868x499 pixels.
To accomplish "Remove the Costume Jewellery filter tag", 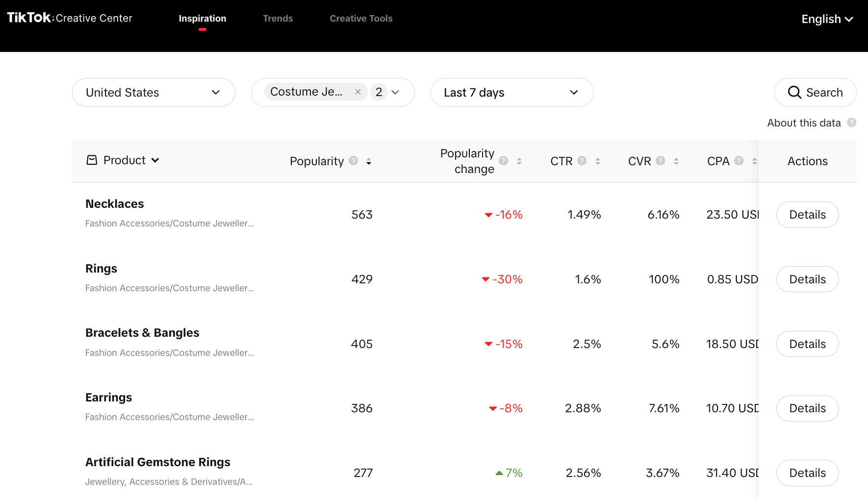I will tap(358, 92).
